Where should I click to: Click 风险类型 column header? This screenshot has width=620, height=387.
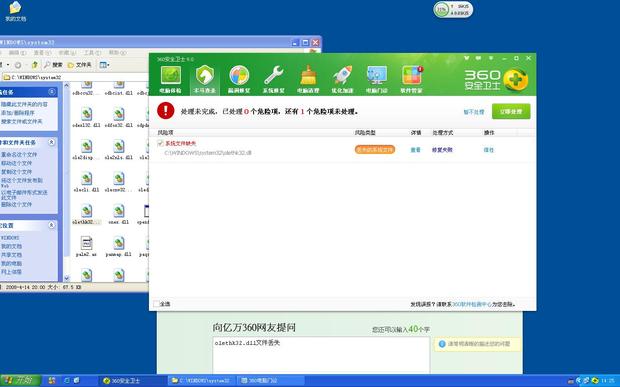tap(365, 133)
